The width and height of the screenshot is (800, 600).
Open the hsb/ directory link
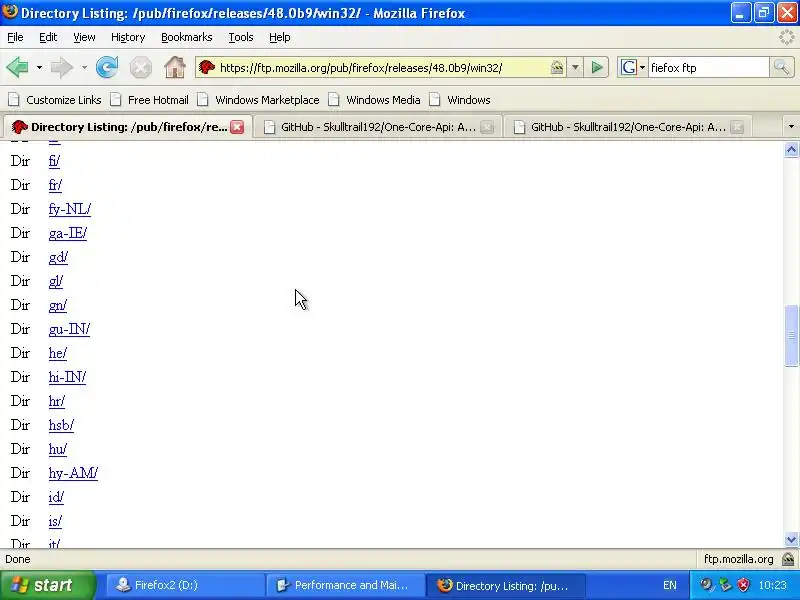coord(61,425)
